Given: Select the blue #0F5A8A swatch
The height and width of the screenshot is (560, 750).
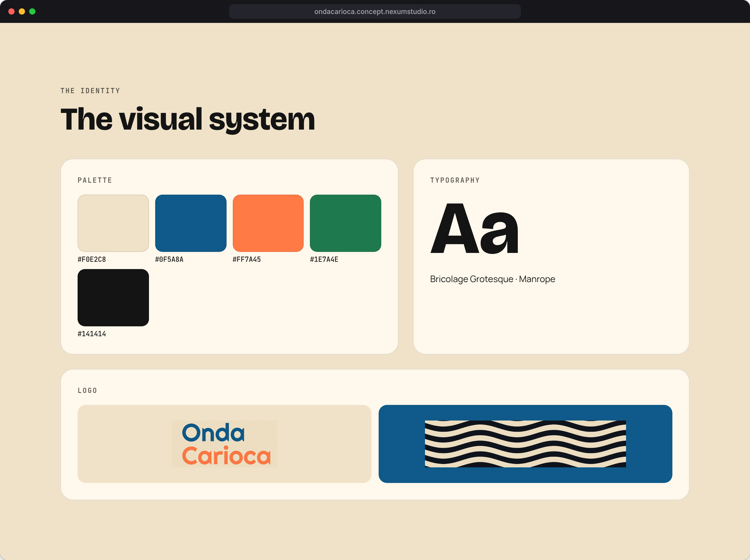Looking at the screenshot, I should [x=191, y=223].
